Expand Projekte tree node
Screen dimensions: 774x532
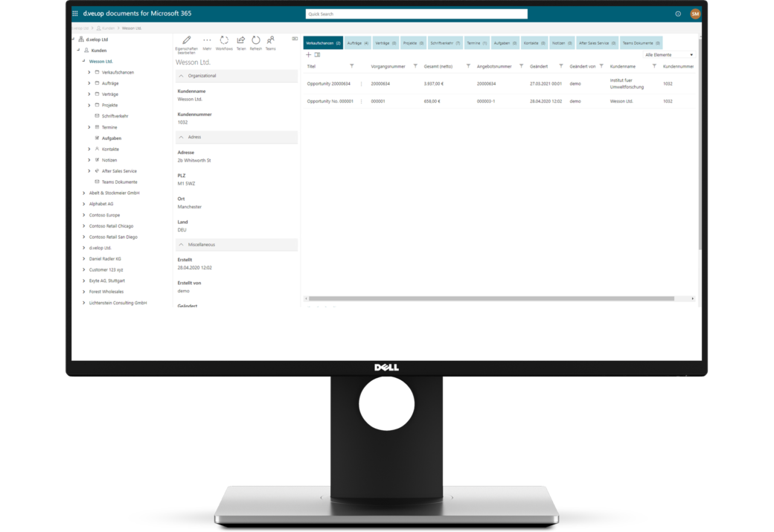89,105
